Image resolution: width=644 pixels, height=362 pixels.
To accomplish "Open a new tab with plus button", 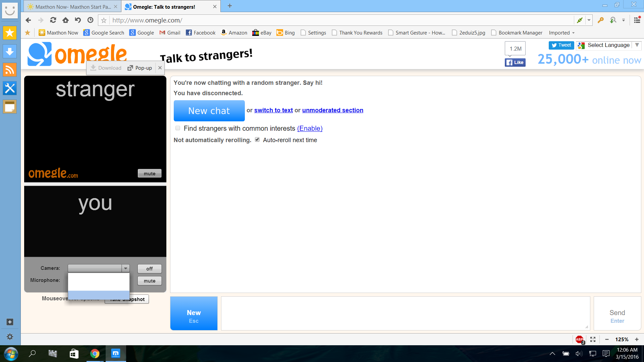I will (230, 6).
